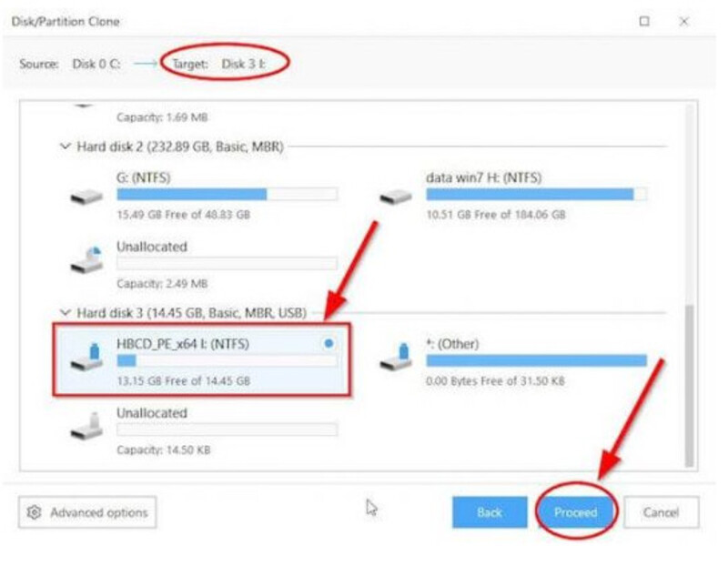Click the partition list vertical scrollbar
Viewport: 728px width, 566px height.
point(690,386)
